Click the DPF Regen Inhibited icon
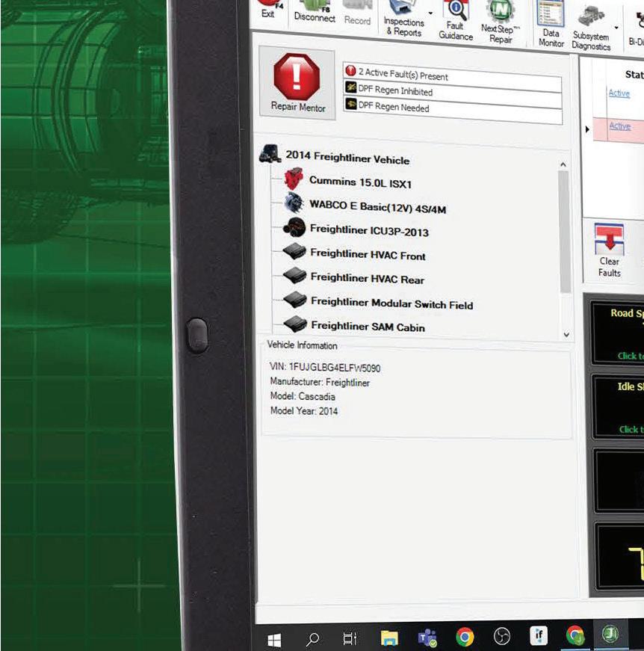644x651 pixels. click(x=350, y=87)
